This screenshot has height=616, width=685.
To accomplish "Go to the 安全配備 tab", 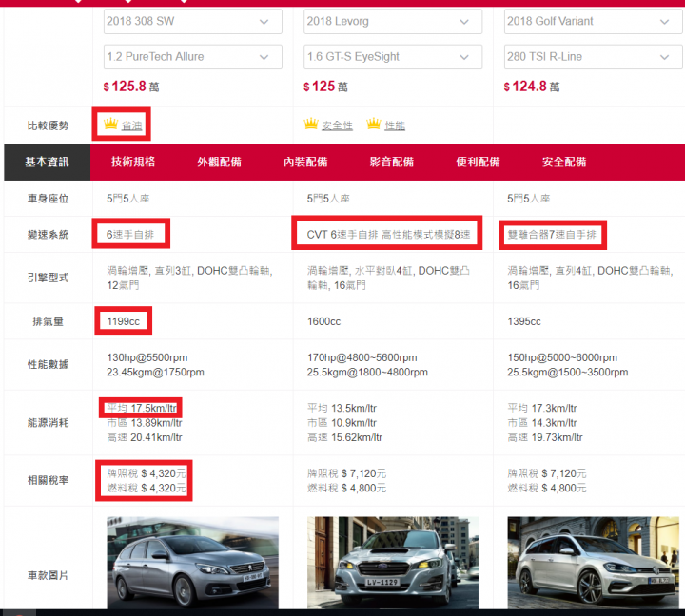I will (564, 162).
